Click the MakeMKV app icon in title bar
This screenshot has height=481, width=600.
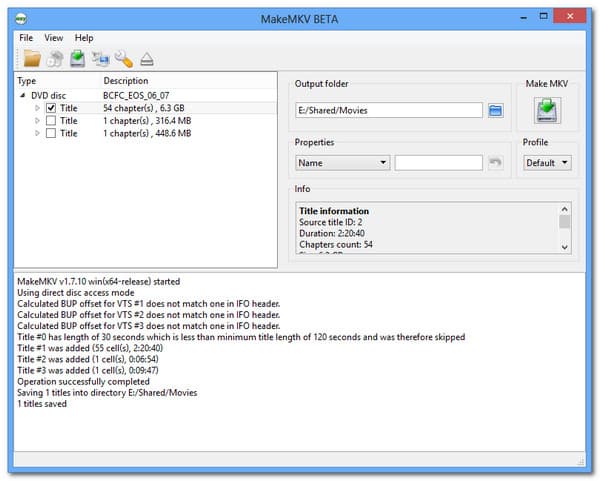tap(21, 18)
